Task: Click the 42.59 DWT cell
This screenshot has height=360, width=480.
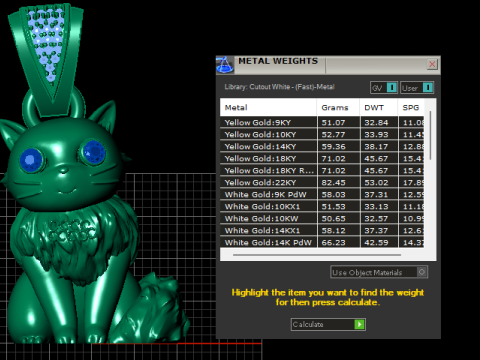Action: tap(379, 242)
